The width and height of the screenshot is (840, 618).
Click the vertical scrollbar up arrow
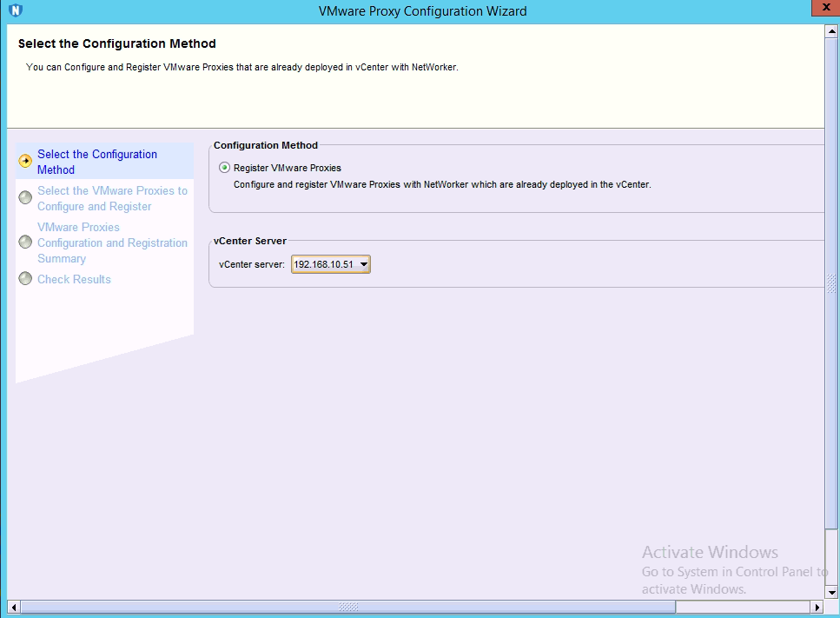pyautogui.click(x=831, y=31)
